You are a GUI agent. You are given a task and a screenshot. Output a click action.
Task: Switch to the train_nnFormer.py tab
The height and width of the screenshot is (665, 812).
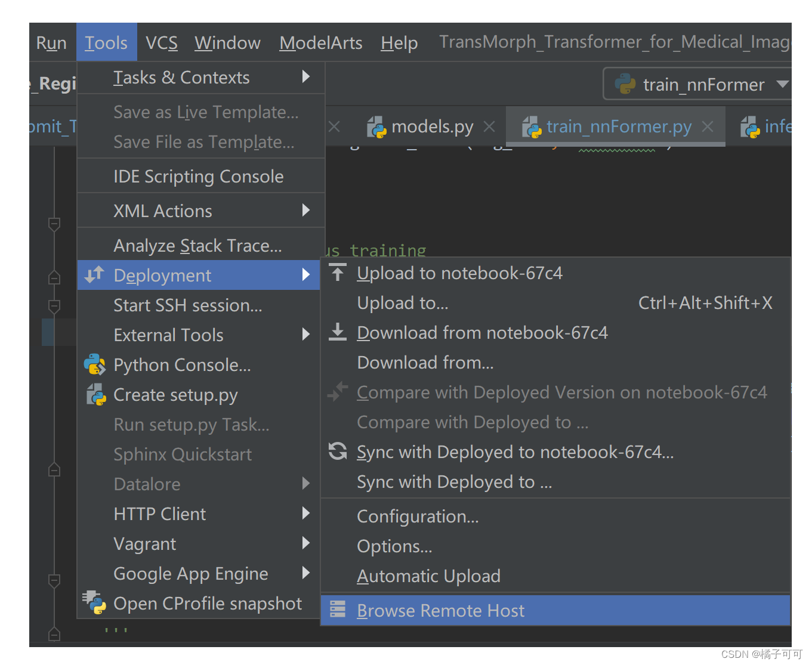click(616, 126)
